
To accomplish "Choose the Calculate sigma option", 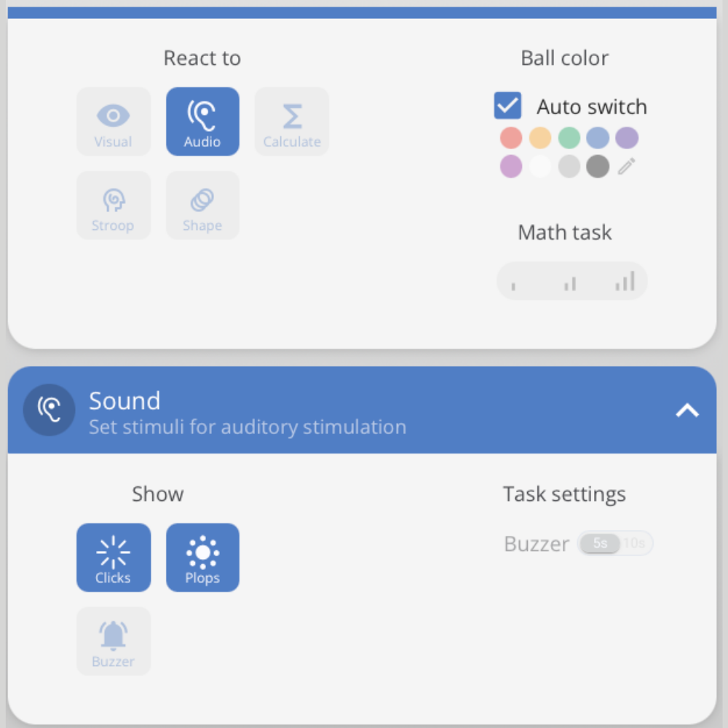I will (292, 122).
